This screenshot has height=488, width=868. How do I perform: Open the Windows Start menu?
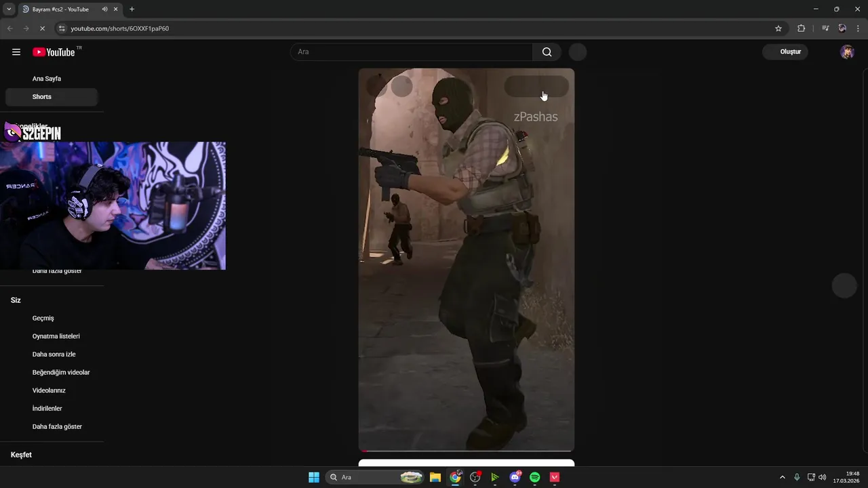314,477
